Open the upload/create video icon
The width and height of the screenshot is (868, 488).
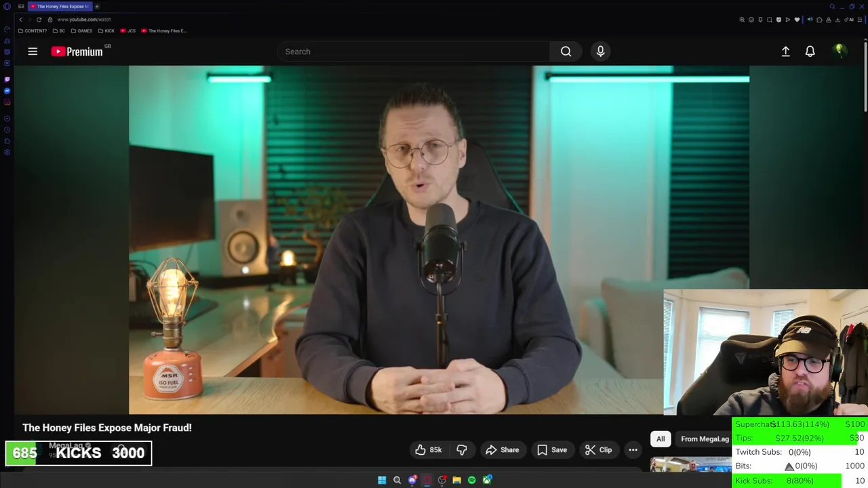(x=785, y=52)
